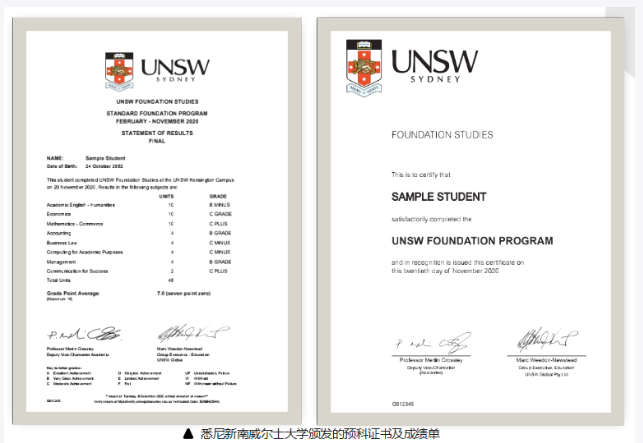643x443 pixels.
Task: Open the statement of results document image
Action: click(157, 221)
